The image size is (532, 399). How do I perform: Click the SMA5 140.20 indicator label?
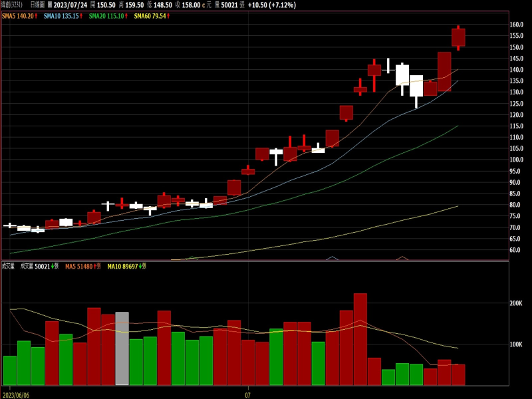pyautogui.click(x=20, y=15)
